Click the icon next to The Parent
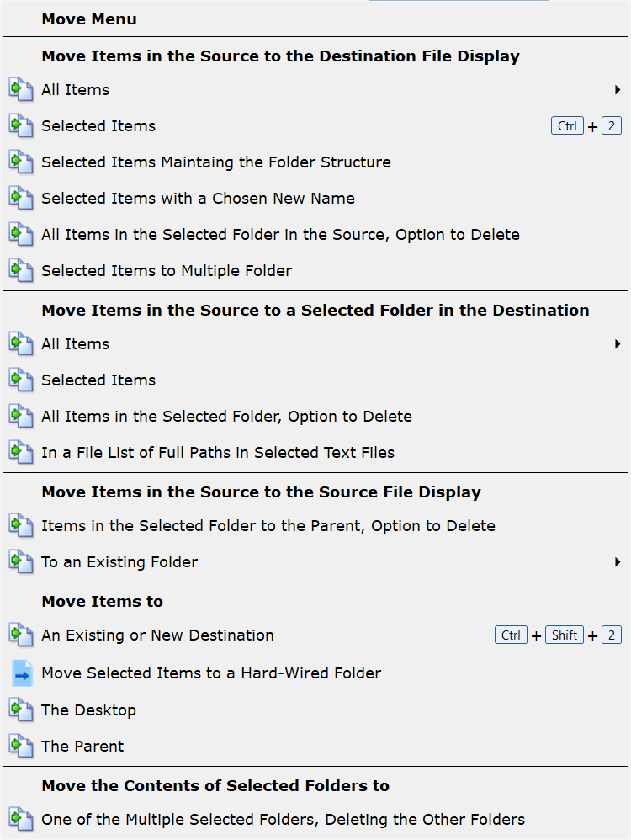Image resolution: width=631 pixels, height=840 pixels. 21,747
